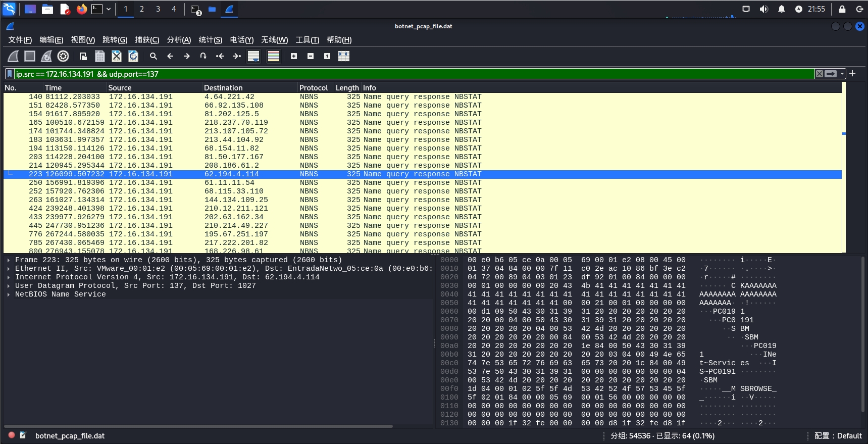
Task: Open the volume control in system tray
Action: pos(763,9)
